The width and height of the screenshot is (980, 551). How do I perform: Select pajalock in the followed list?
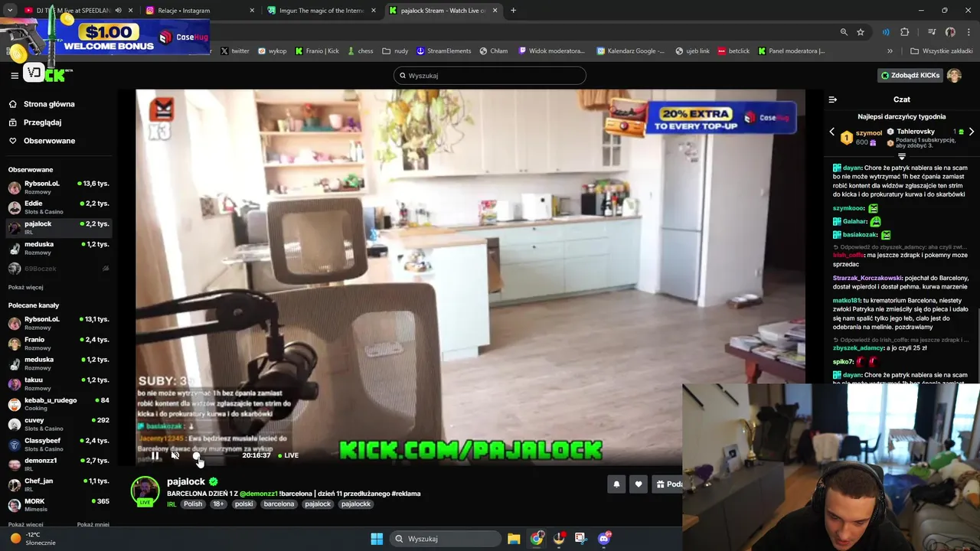pos(58,227)
